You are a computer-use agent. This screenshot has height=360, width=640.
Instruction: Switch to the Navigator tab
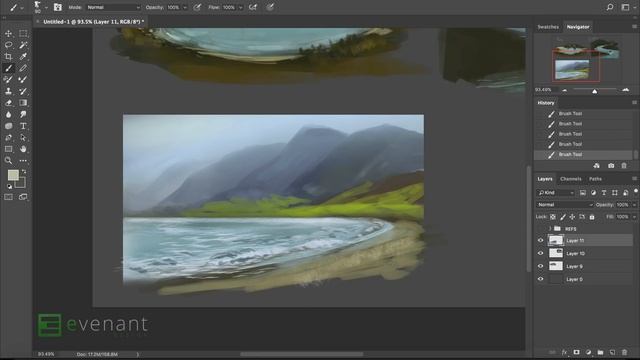[x=578, y=27]
